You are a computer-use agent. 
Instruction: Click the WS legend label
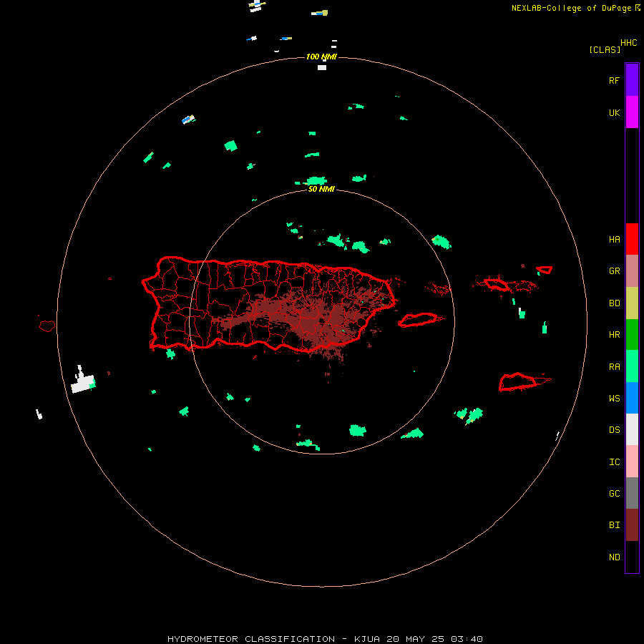614,398
